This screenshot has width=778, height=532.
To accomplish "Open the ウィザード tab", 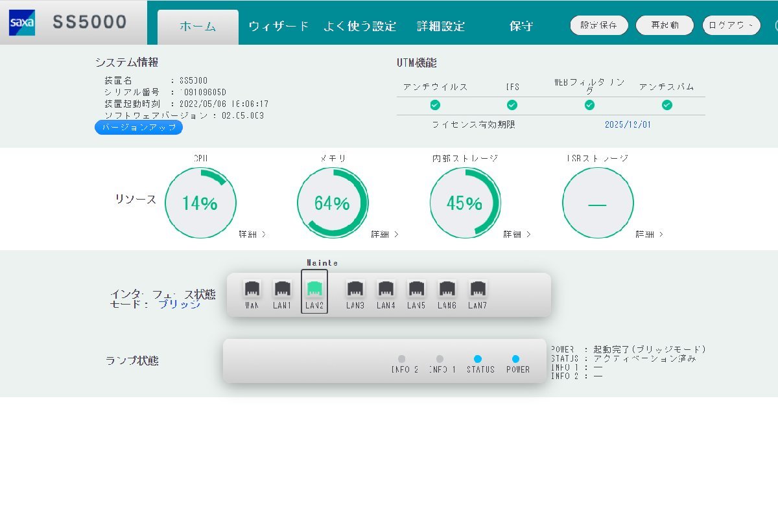I will click(x=279, y=27).
